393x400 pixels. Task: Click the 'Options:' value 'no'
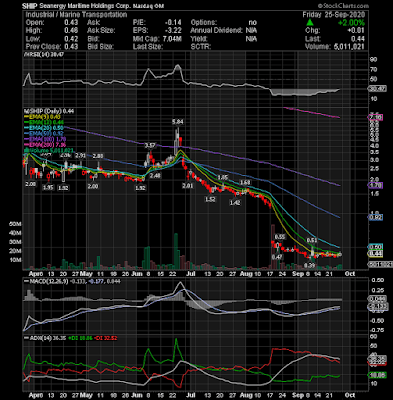[253, 23]
